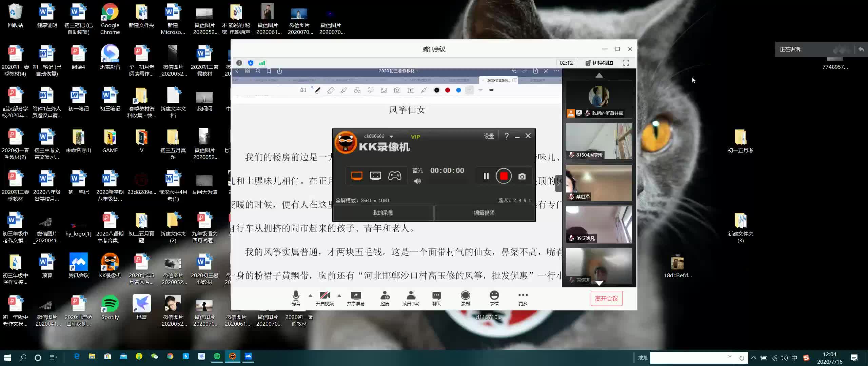Expand audio options arrow beside 静音
This screenshot has width=868, height=366.
click(310, 296)
